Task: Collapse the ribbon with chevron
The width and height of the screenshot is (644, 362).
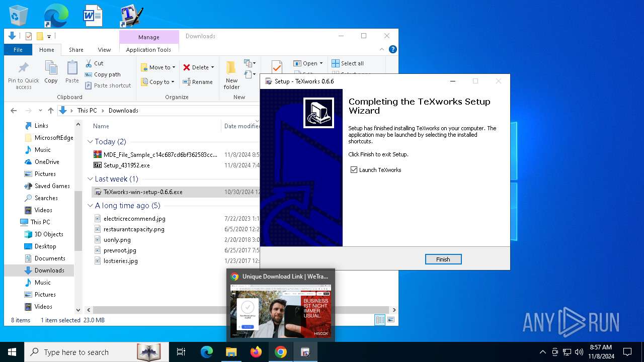Action: pos(382,49)
